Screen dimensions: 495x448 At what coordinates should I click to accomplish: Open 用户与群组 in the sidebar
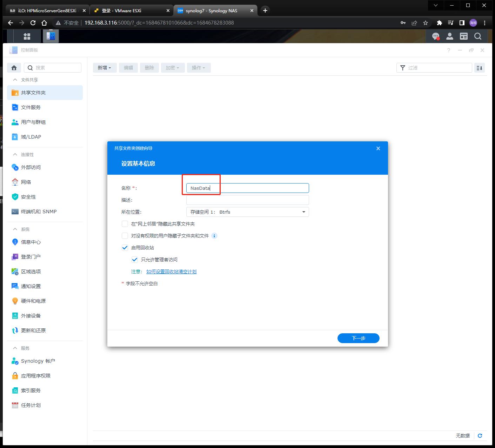pyautogui.click(x=45, y=122)
